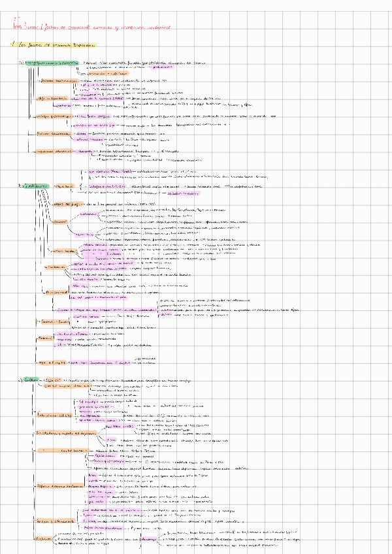Screen dimensions: 392x554
Task: Select the pink highlighted word in section c's last row
Action: click(149, 538)
